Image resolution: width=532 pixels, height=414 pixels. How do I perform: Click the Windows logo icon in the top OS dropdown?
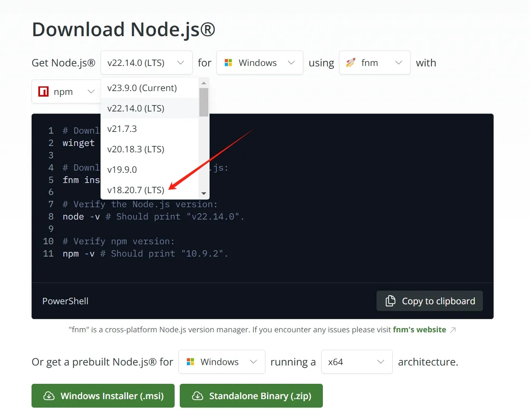point(228,63)
